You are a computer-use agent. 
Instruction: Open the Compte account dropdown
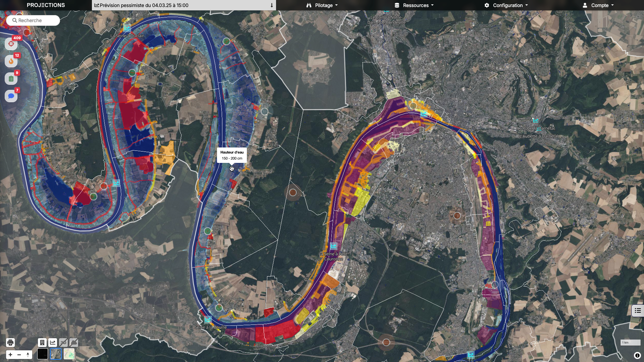(598, 5)
